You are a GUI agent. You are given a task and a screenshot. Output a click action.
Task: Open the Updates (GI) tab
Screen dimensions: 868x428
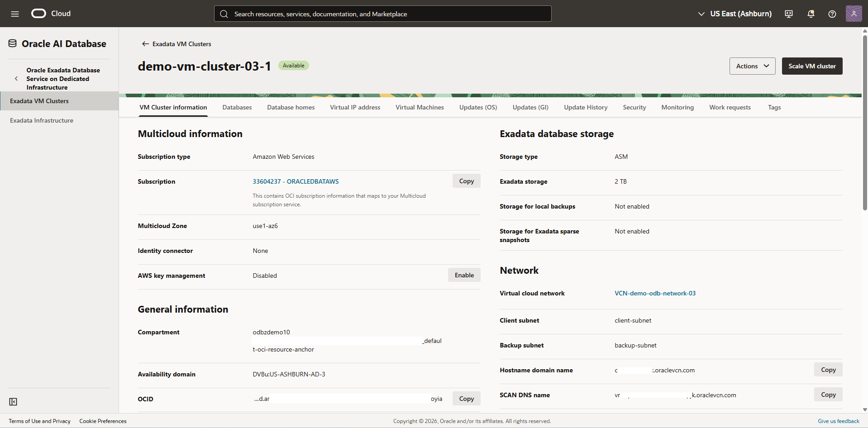click(530, 107)
